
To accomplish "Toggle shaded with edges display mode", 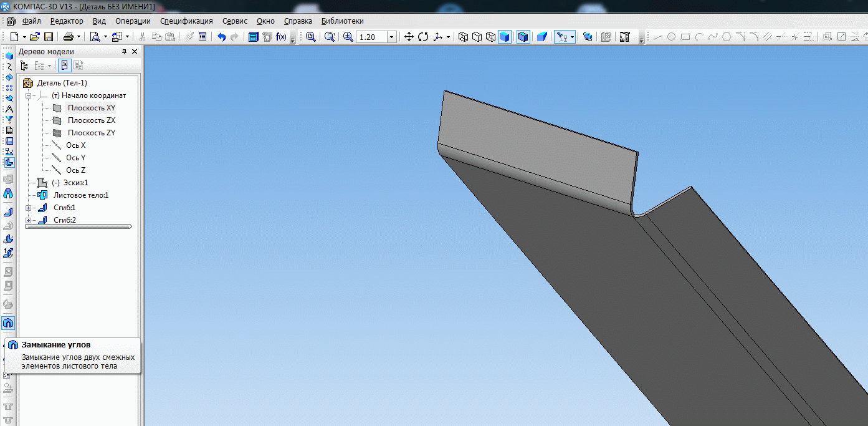I will (x=523, y=37).
